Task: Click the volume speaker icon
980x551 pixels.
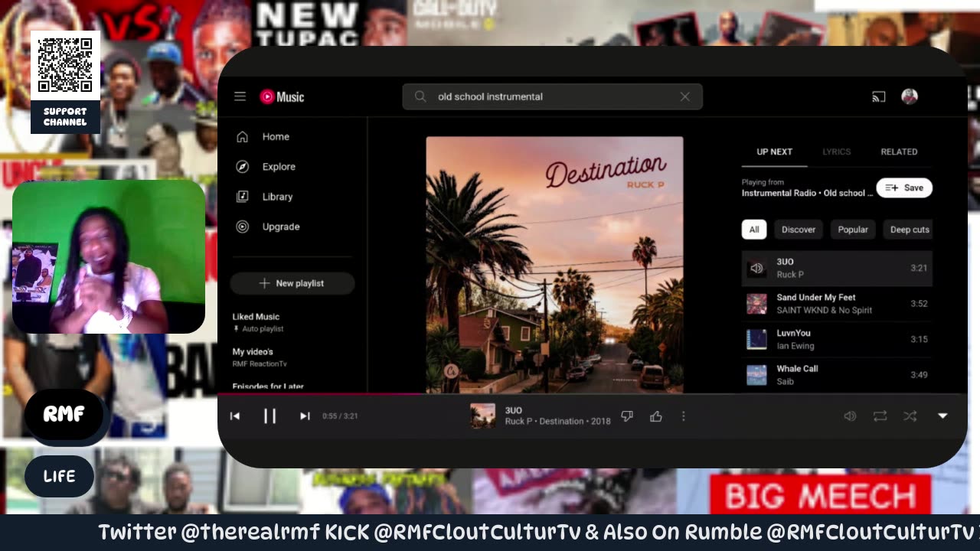Action: (x=850, y=416)
